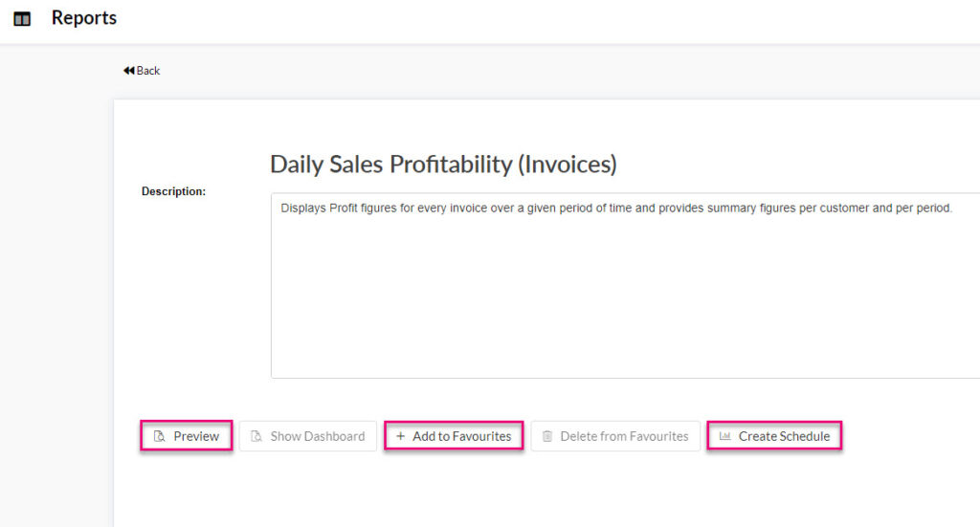
Task: Click the description sentence about Profit figures
Action: [616, 208]
